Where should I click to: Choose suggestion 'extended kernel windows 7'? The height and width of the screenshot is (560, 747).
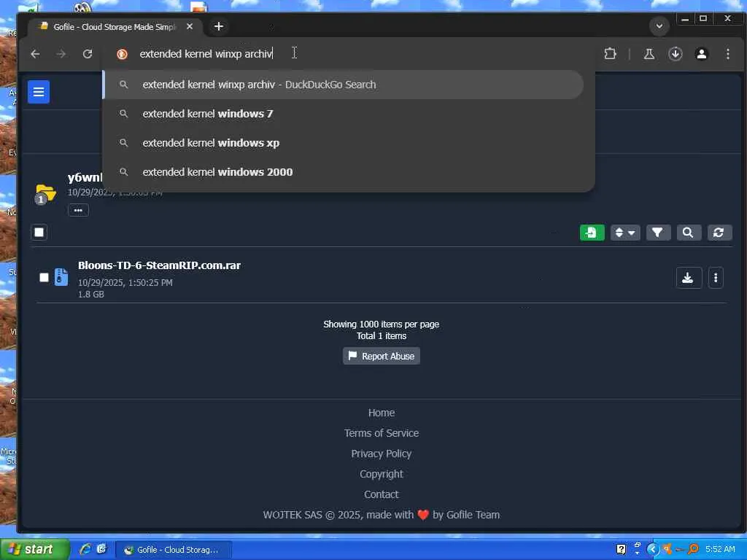(x=343, y=114)
